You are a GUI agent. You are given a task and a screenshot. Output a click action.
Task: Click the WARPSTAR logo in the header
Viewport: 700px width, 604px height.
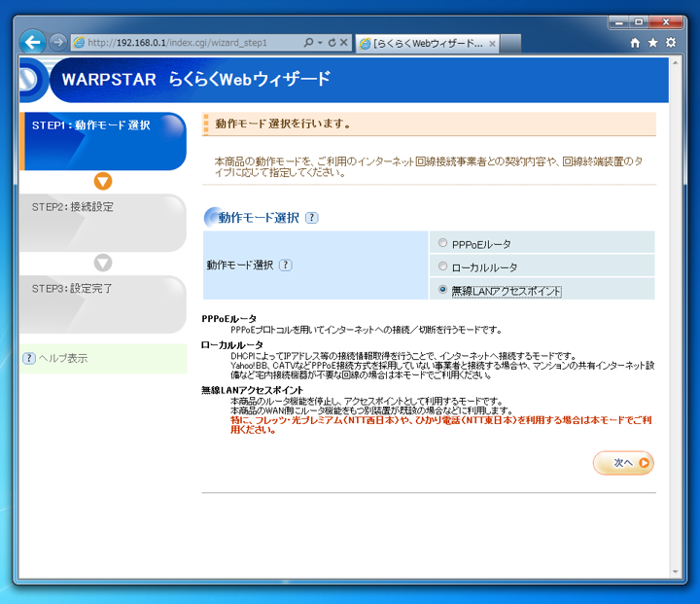point(109,80)
